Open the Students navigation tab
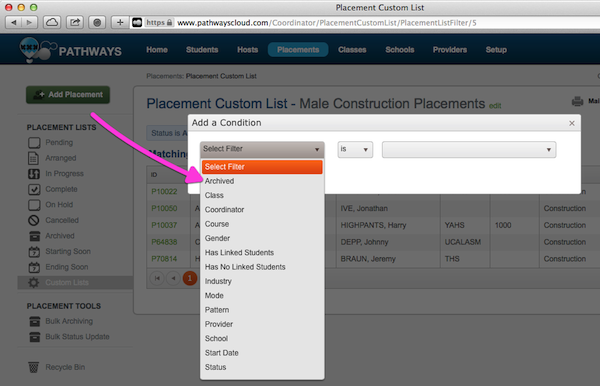 (x=202, y=50)
